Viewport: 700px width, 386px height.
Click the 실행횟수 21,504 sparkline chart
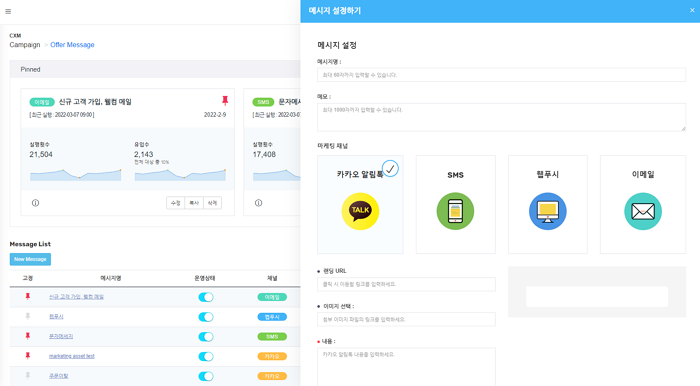coord(75,174)
